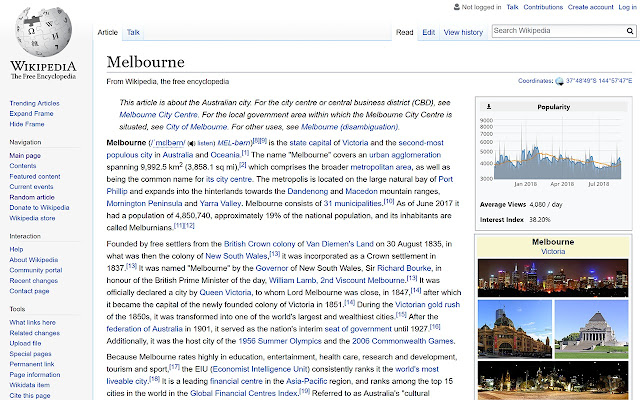Image resolution: width=640 pixels, height=400 pixels.
Task: Click Create account link
Action: point(590,7)
